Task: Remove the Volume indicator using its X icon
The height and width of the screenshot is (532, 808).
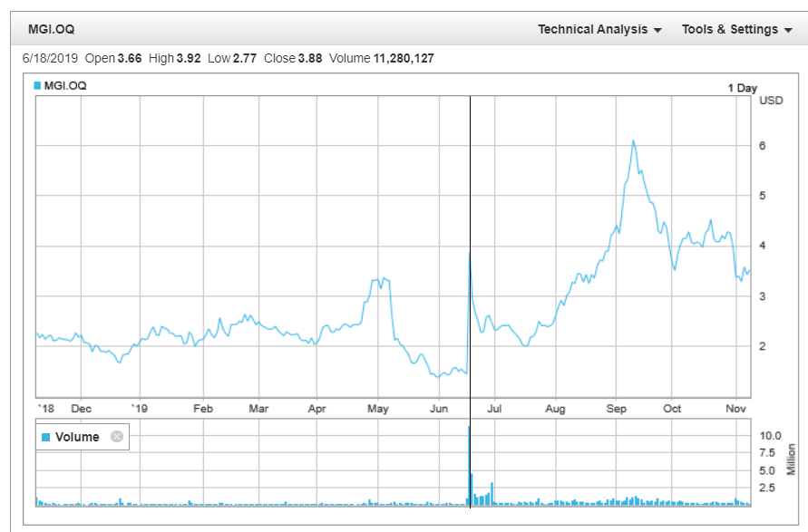Action: pos(116,437)
